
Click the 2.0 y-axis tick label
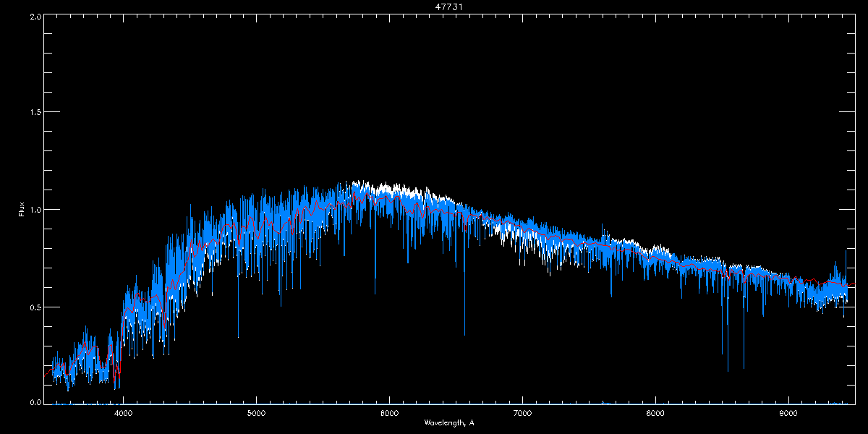34,15
